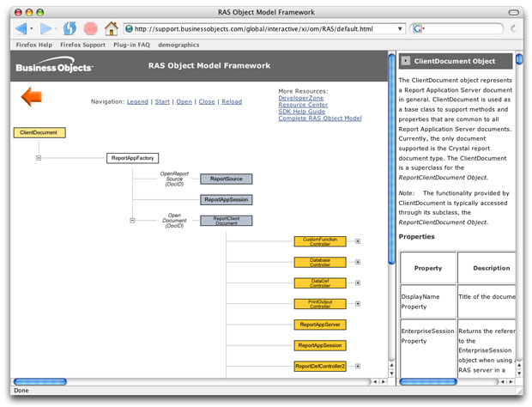Screen dimensions: 532x407
Task: Select the ReportAppFactory object box
Action: point(133,158)
